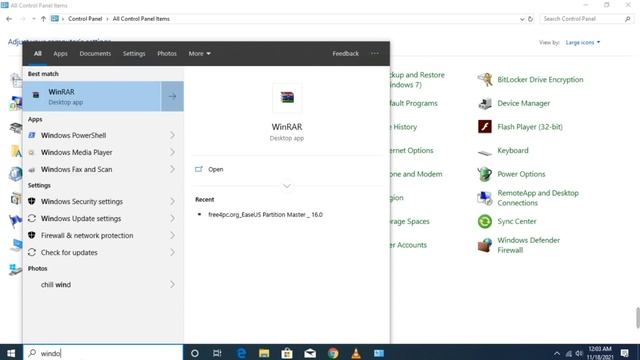The image size is (640, 360).
Task: Click the Windows Media Player result icon
Action: [x=32, y=152]
